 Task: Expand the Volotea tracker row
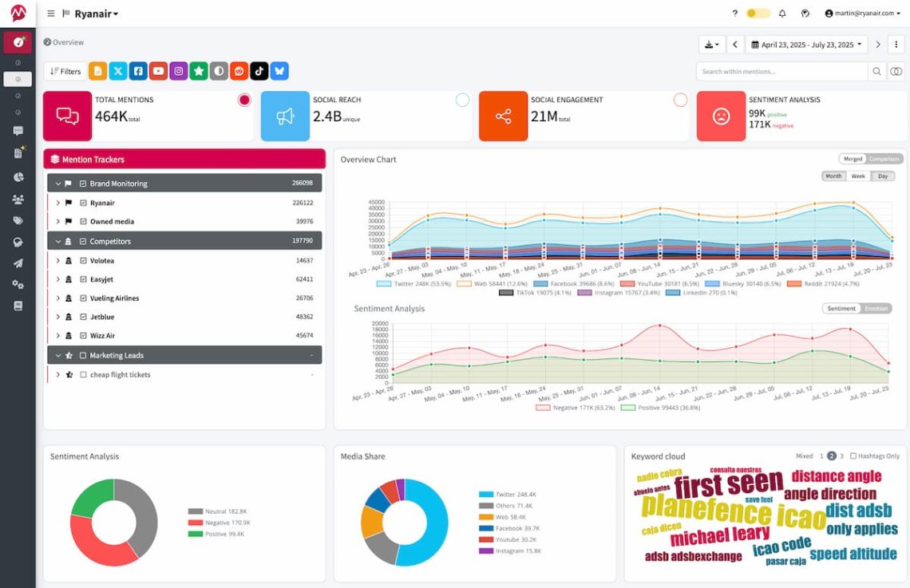tap(57, 260)
